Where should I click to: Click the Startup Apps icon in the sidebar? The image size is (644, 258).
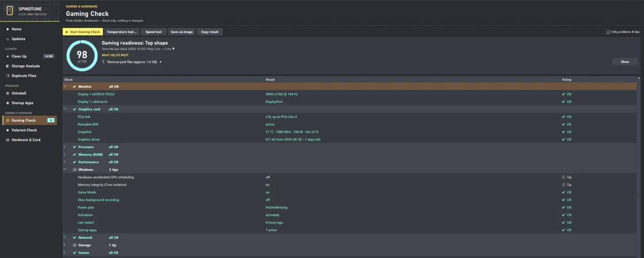click(x=8, y=103)
